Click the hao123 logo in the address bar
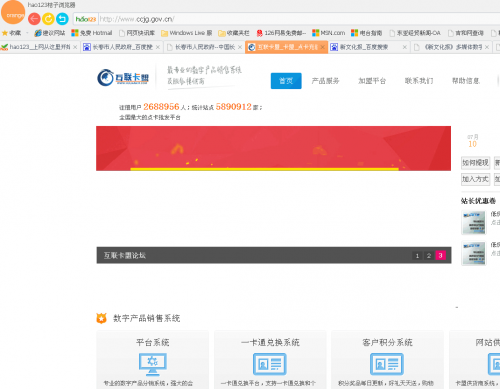Image resolution: width=500 pixels, height=389 pixels. 86,19
